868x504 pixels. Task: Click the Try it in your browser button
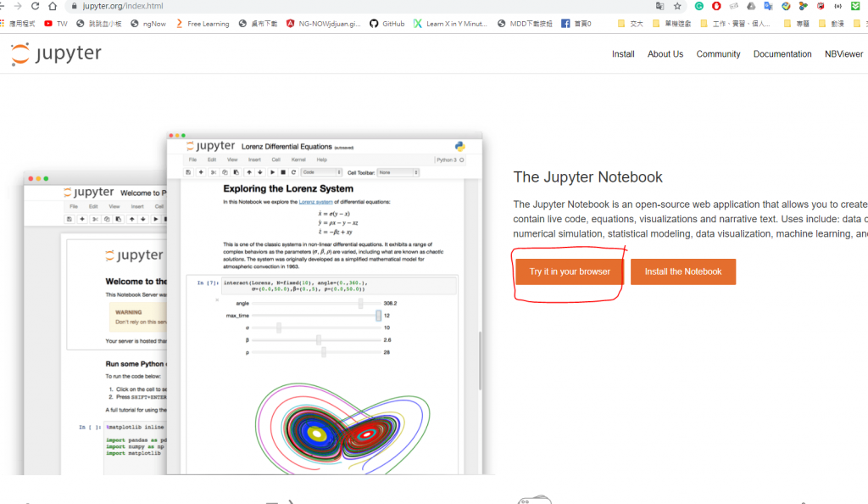coord(570,272)
